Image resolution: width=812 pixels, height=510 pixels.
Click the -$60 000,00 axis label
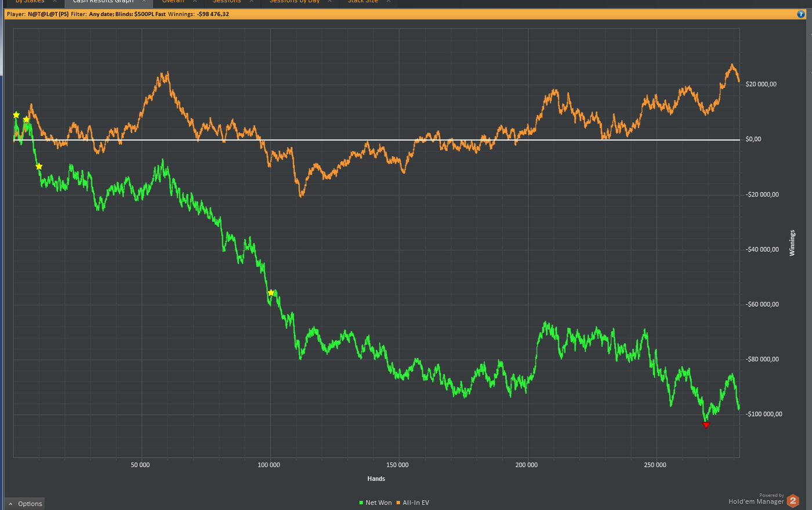(x=762, y=304)
